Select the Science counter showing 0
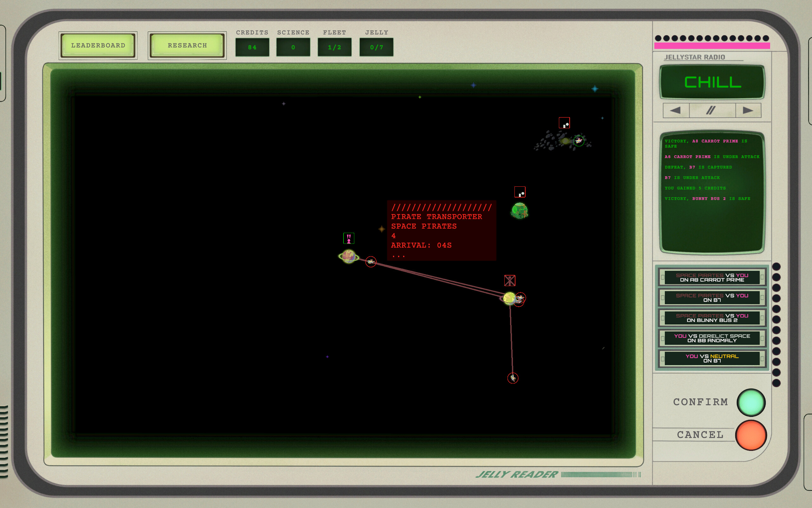The image size is (812, 508). [x=293, y=47]
